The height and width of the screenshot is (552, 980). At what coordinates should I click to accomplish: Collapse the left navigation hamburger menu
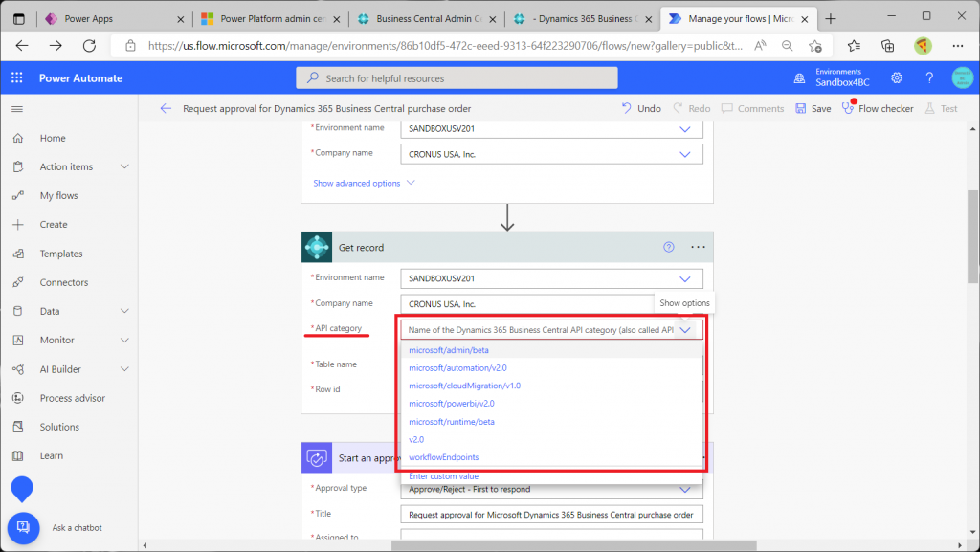17,109
